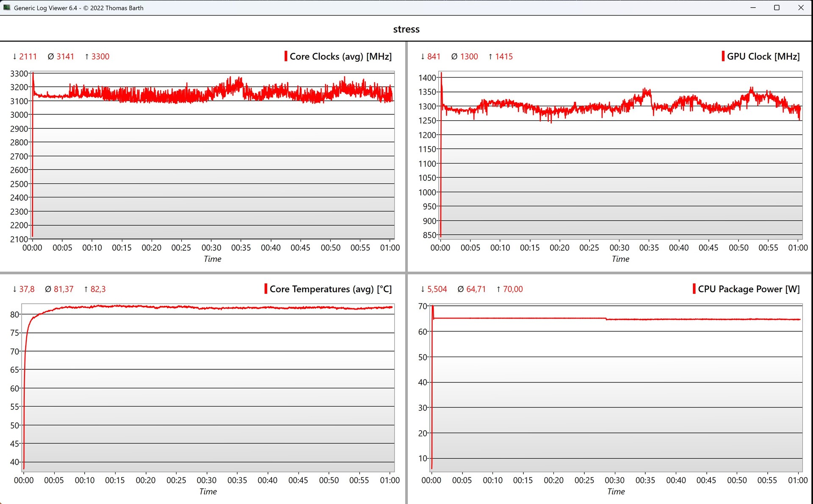Click the 00:30 tick on Core Clocks chart
The height and width of the screenshot is (504, 813).
coord(211,247)
